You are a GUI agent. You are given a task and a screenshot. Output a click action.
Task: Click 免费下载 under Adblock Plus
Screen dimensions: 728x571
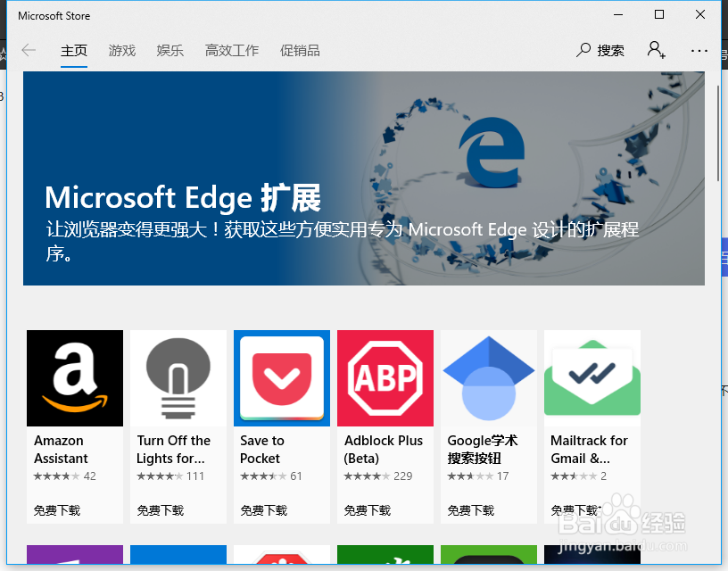[368, 510]
